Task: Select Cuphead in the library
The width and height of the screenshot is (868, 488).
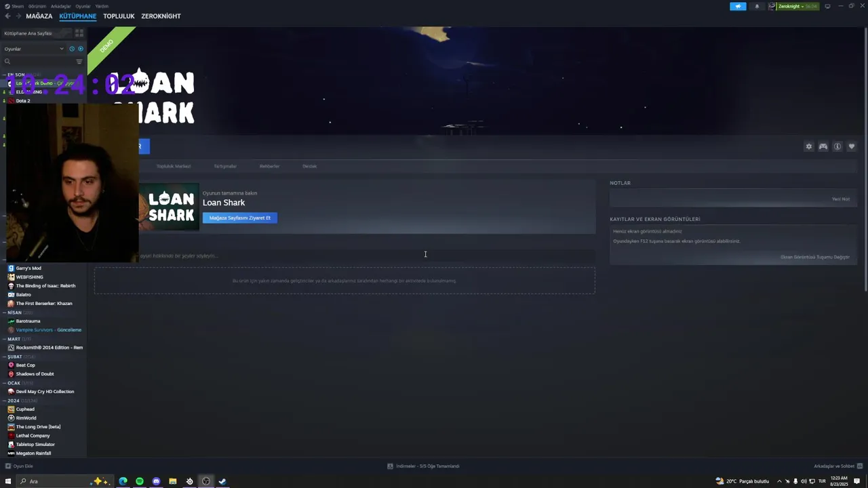Action: coord(25,409)
